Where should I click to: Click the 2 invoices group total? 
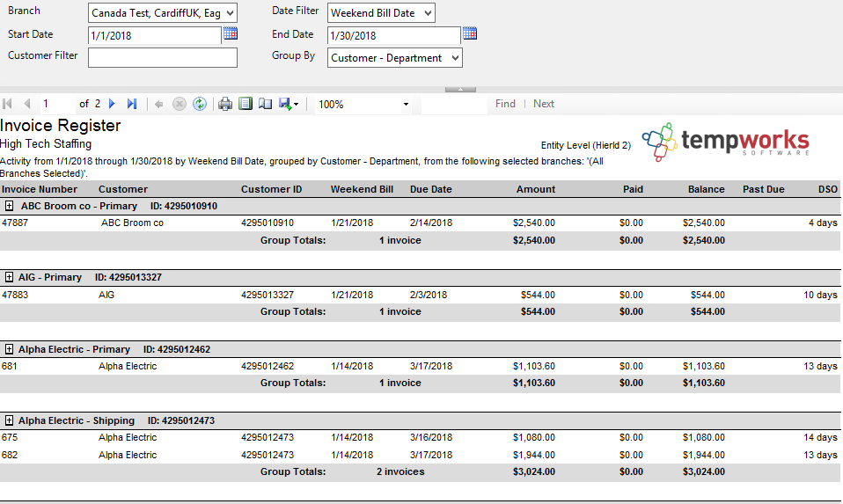[400, 471]
